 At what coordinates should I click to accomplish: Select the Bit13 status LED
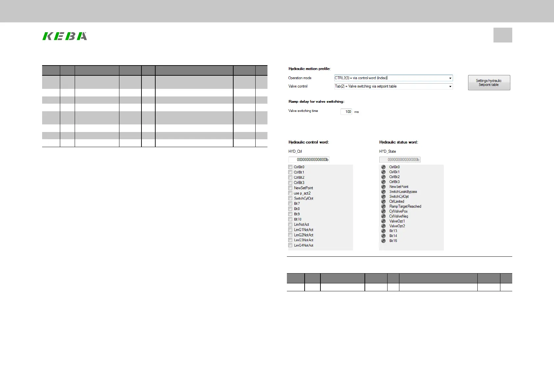click(x=383, y=231)
